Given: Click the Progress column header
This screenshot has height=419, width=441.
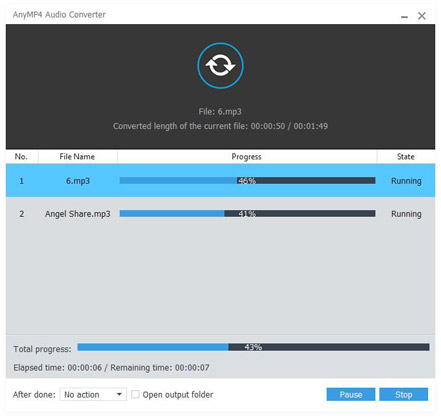Looking at the screenshot, I should [x=247, y=157].
